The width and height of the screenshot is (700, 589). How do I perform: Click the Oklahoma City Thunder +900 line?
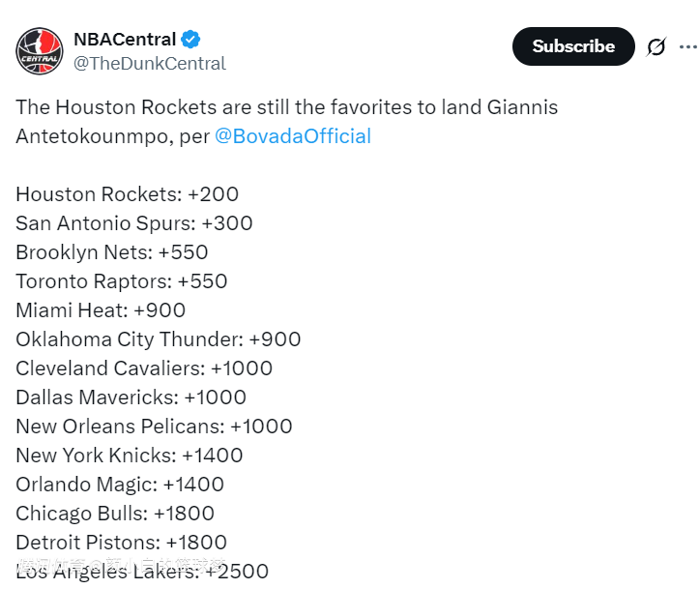pyautogui.click(x=159, y=339)
